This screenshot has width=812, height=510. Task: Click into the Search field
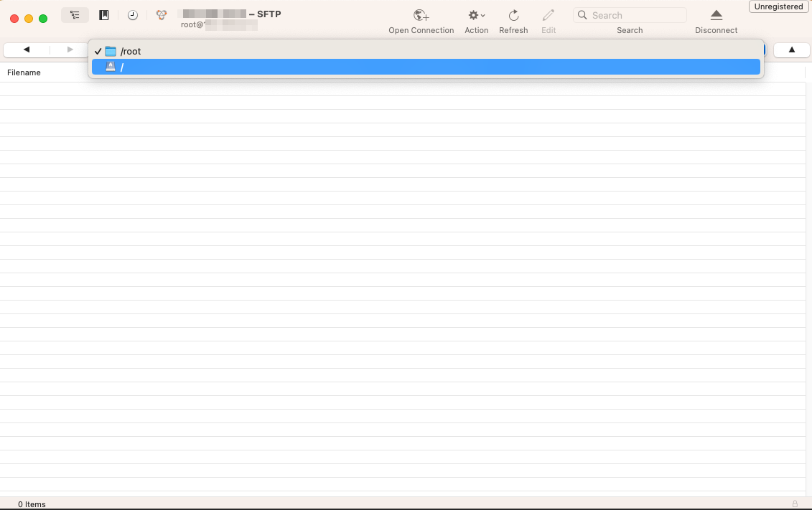tap(637, 15)
